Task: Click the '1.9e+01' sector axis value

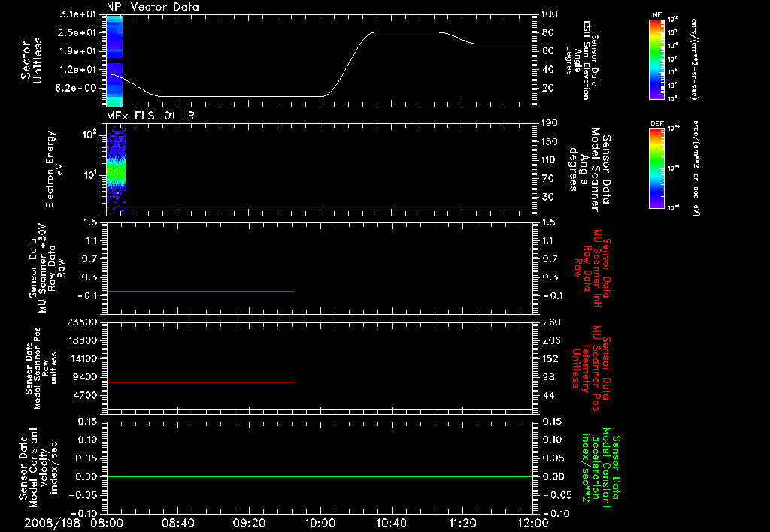Action: pyautogui.click(x=77, y=51)
